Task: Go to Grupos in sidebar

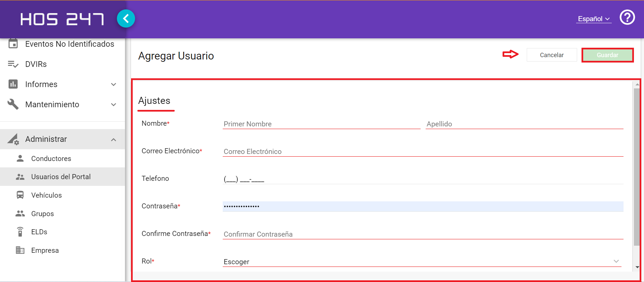Action: pos(62,213)
